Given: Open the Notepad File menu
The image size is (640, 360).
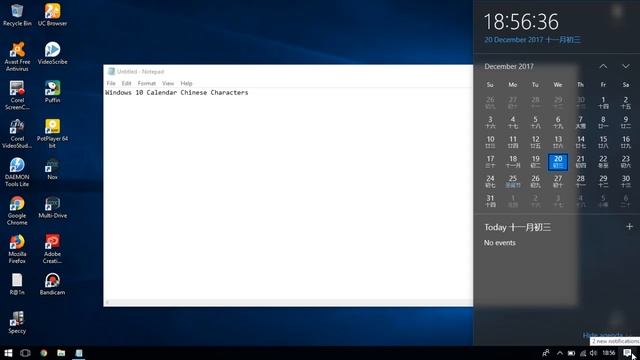Looking at the screenshot, I should coord(111,83).
